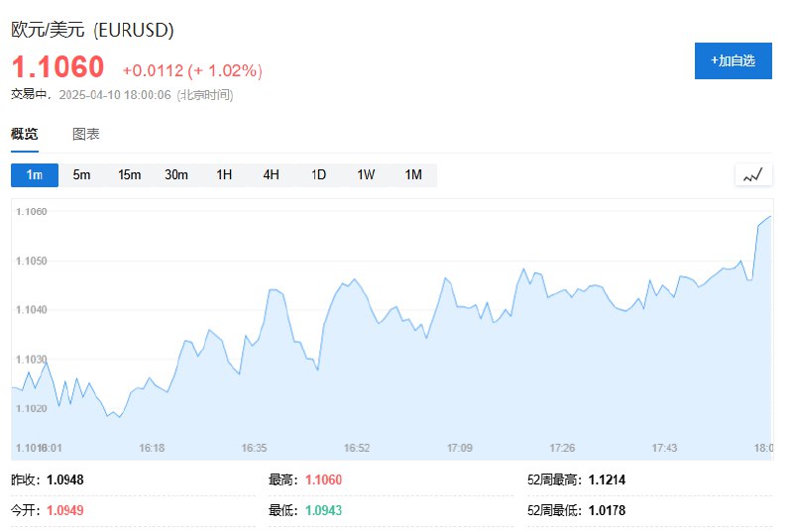Click the 今开 value 1.0949
The image size is (793, 532).
(65, 510)
